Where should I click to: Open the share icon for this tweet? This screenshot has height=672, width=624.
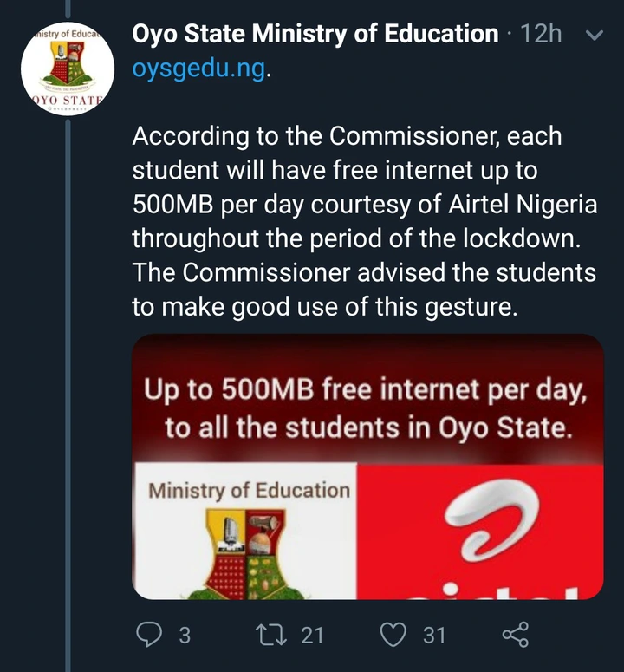point(515,635)
